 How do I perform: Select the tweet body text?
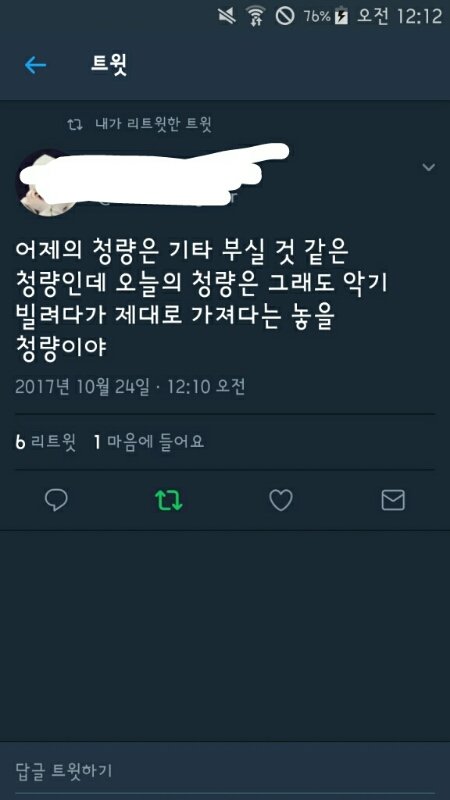click(x=202, y=299)
